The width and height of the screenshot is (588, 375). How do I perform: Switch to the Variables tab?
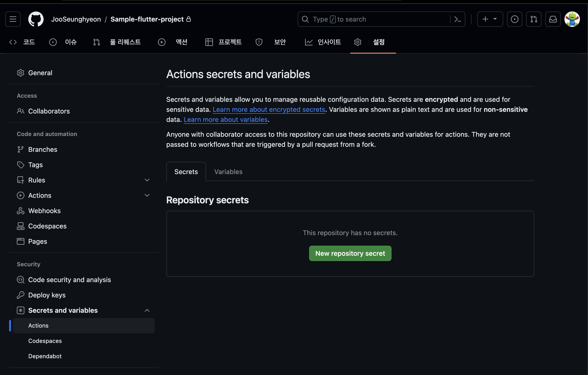coord(228,172)
